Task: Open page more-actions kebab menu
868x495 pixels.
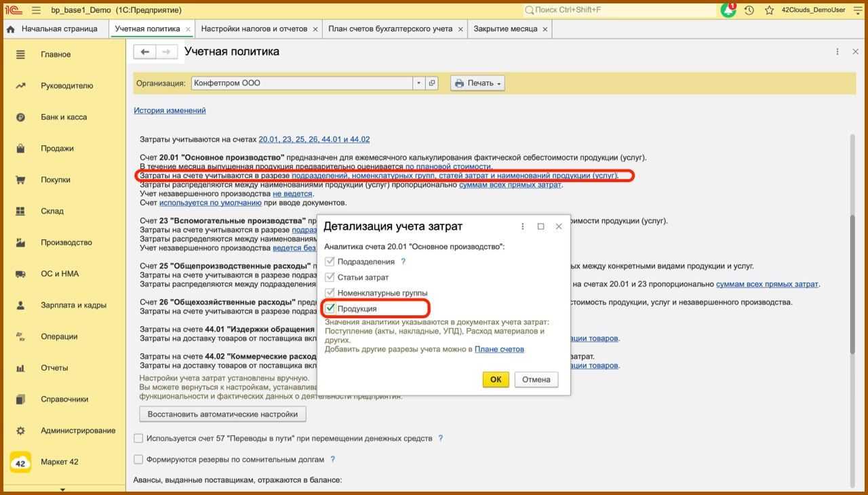Action: (837, 52)
